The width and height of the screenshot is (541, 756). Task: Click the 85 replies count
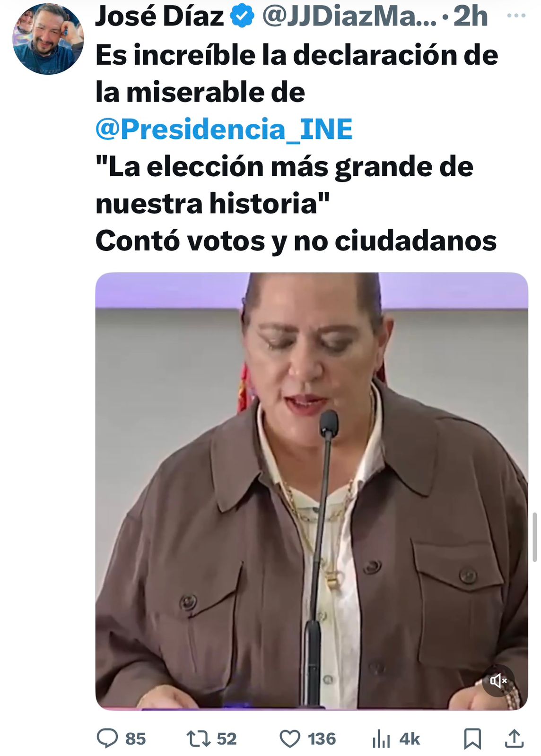(136, 739)
